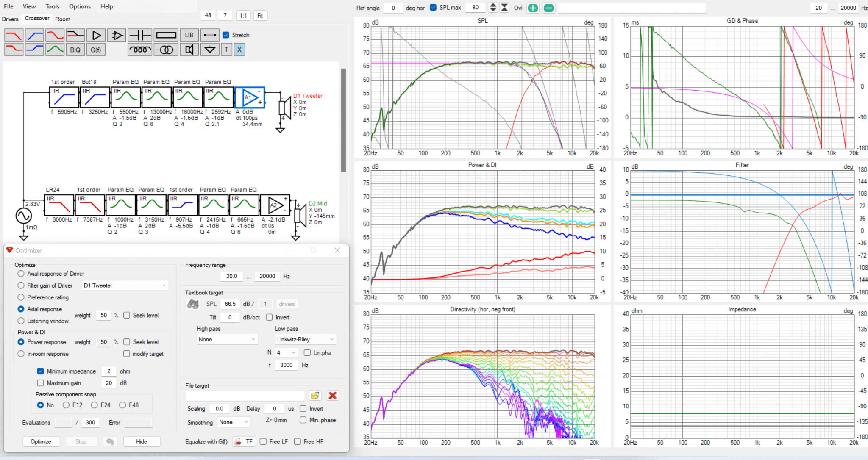Remove overlay with the green minus button
Viewport: 868px width, 460px height.
pos(549,8)
